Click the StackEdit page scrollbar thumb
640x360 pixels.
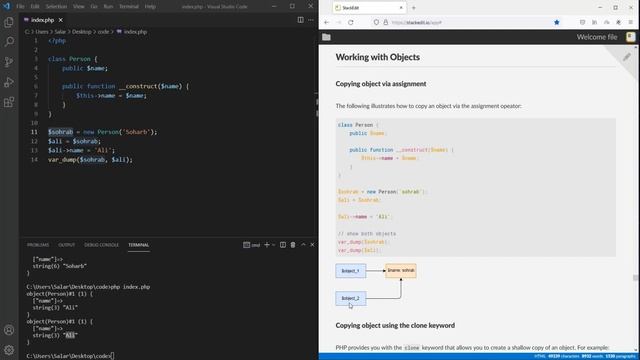[x=636, y=278]
